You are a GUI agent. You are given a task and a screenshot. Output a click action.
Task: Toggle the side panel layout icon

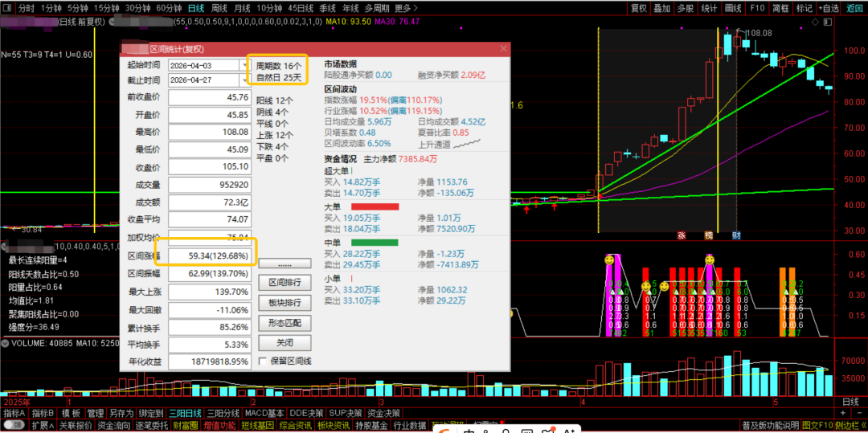(827, 22)
